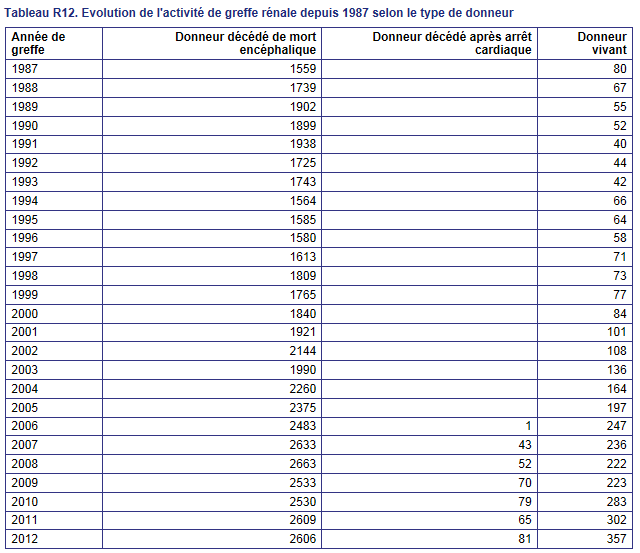Click the value 1564 in the 1994 row
Screen dimensions: 640x553
(x=303, y=201)
